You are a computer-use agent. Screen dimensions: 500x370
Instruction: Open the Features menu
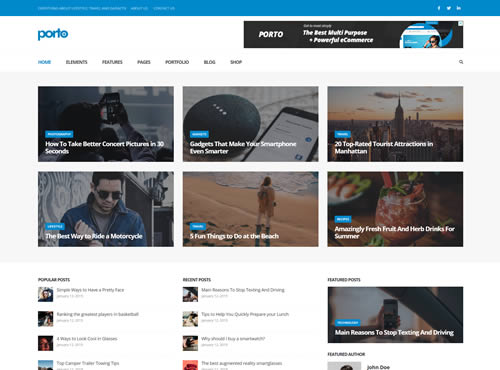point(112,62)
